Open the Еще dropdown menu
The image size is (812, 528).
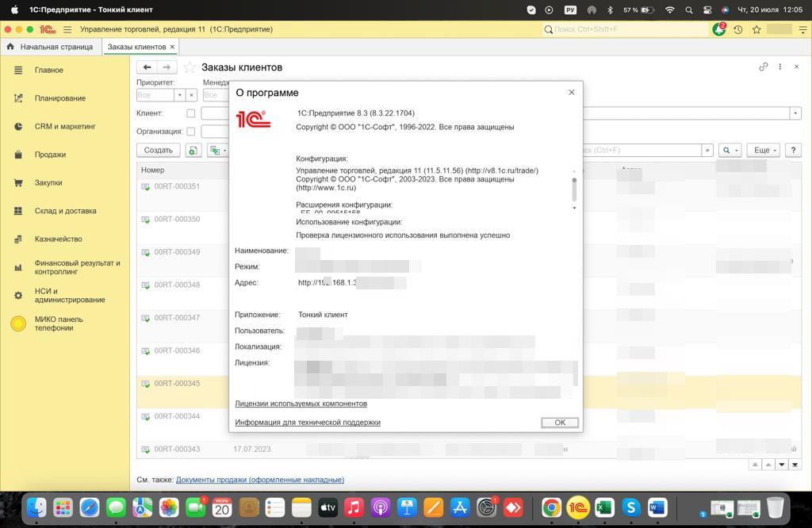click(x=764, y=150)
